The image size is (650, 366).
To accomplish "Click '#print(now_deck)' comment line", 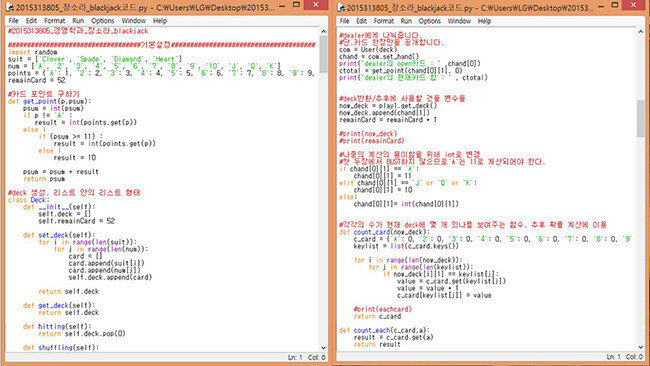I will point(368,134).
